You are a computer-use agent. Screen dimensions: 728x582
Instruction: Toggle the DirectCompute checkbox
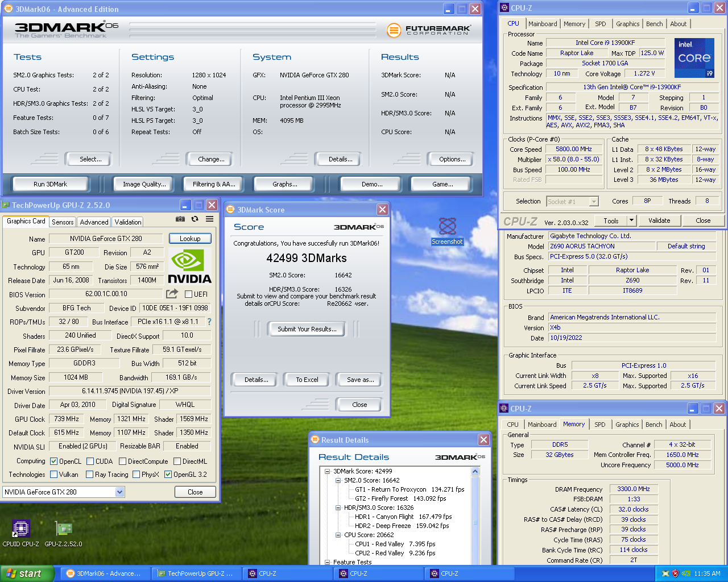point(122,462)
